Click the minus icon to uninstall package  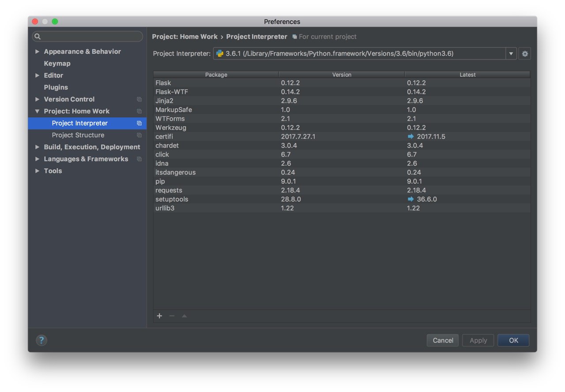pos(172,316)
